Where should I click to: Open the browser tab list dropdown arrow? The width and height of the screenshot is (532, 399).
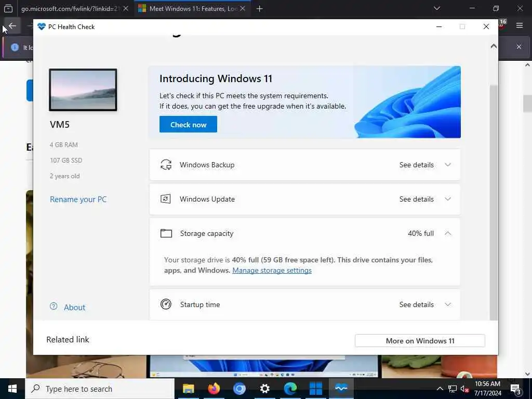coord(437,8)
